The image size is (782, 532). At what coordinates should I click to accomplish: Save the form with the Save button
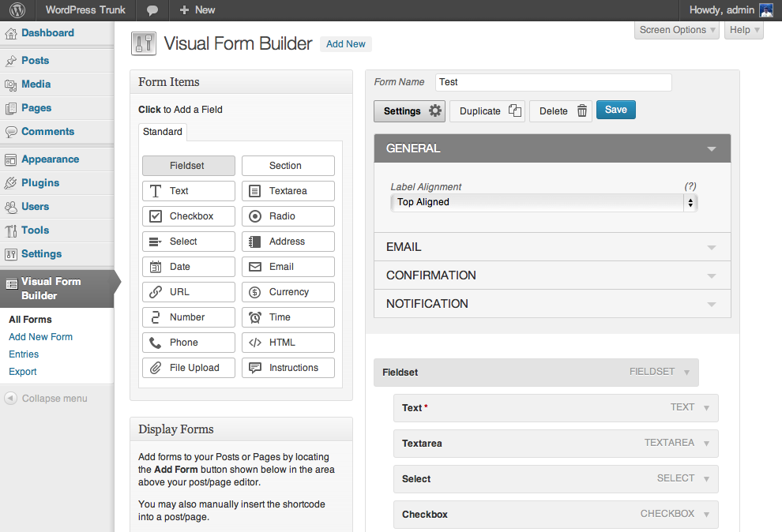(615, 111)
